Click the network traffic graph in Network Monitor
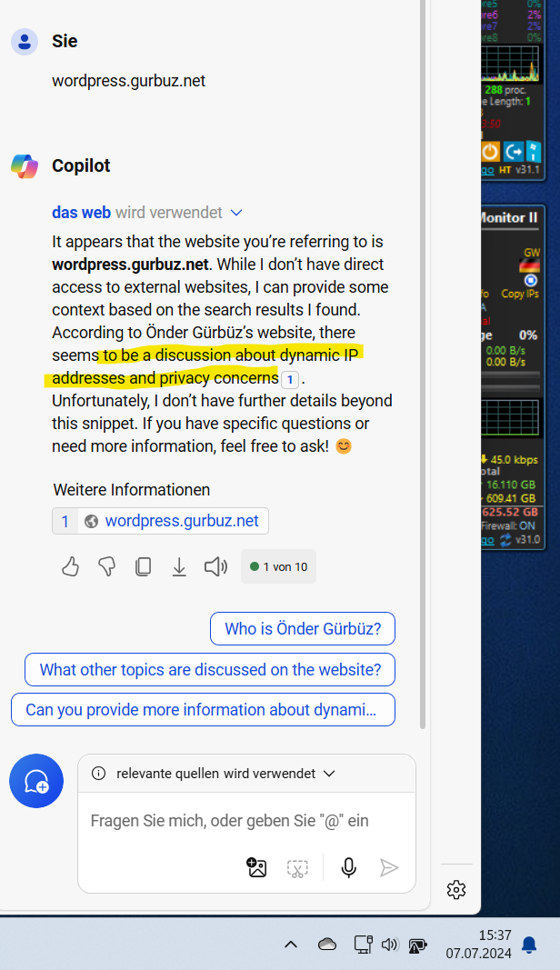Image resolution: width=560 pixels, height=970 pixels. pyautogui.click(x=511, y=419)
